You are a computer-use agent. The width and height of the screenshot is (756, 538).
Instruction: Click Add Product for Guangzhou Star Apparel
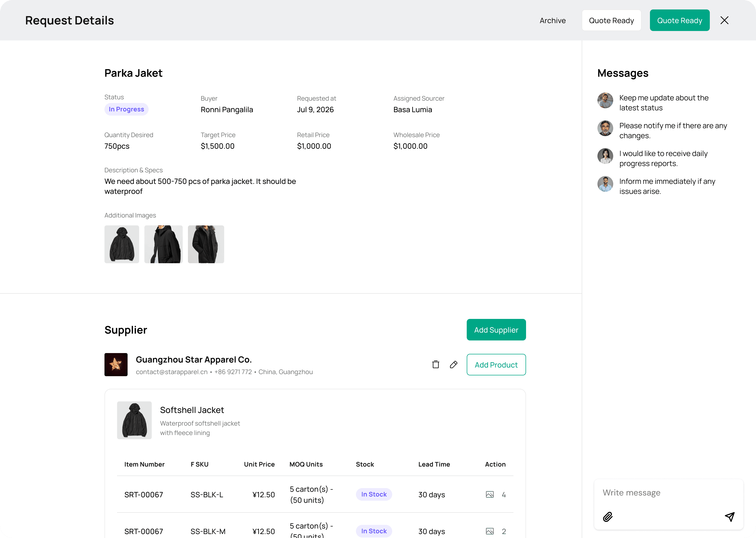point(496,365)
